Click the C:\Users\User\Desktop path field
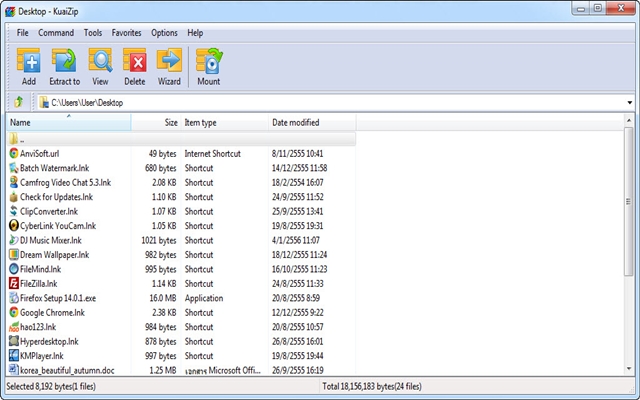 click(x=331, y=102)
